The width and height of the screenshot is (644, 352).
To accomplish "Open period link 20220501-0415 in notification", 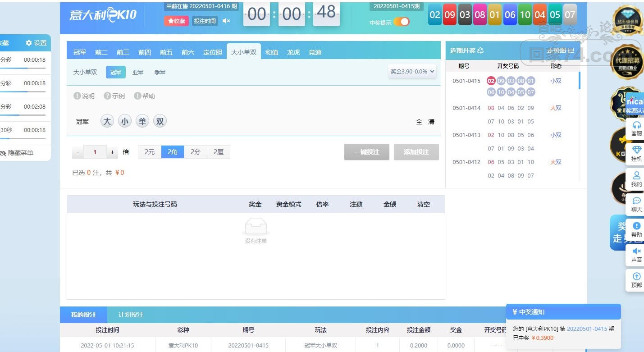I will (587, 329).
